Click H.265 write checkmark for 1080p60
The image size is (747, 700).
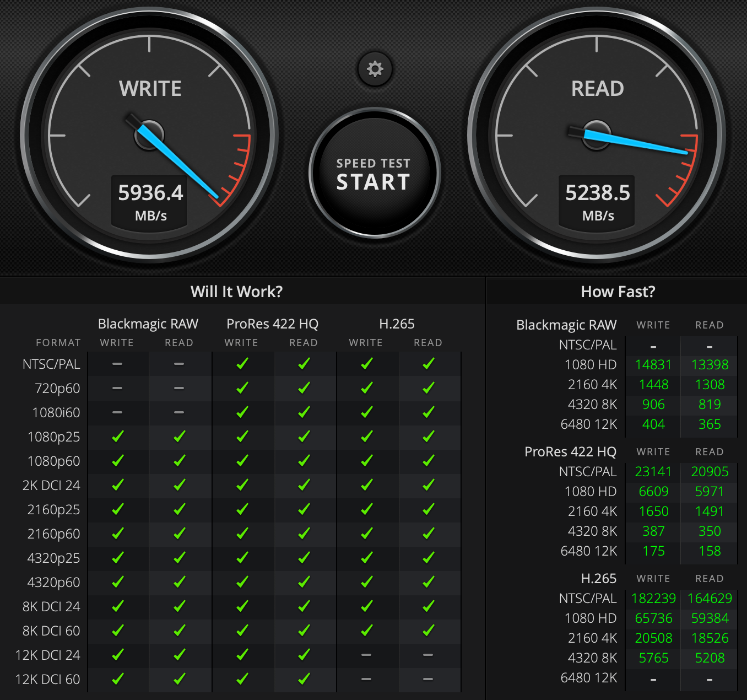coord(366,461)
